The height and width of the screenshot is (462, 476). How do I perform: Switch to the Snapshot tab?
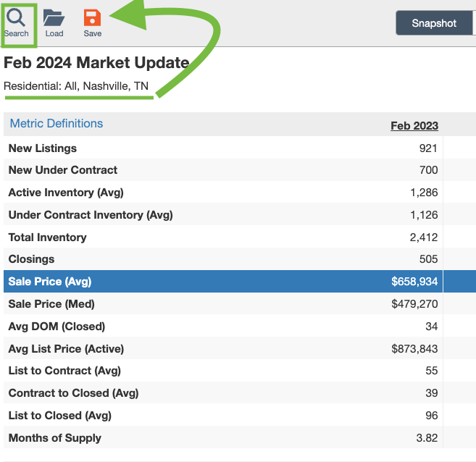point(434,23)
